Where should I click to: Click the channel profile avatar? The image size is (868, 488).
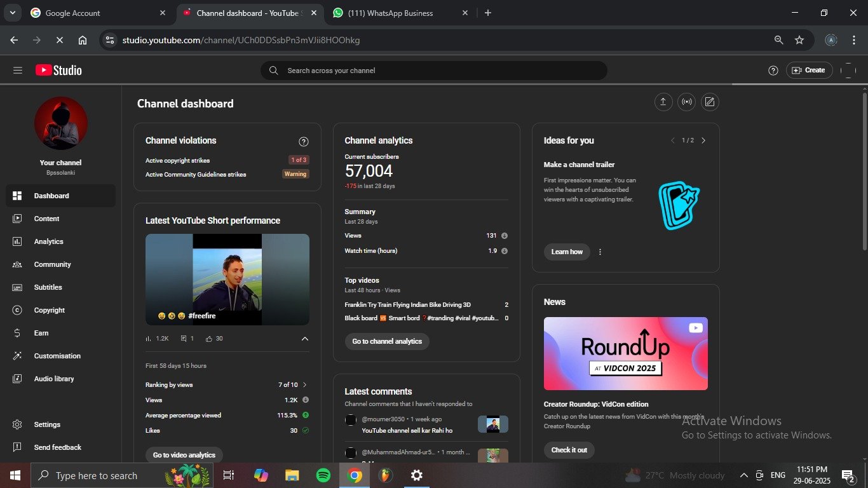tap(60, 123)
